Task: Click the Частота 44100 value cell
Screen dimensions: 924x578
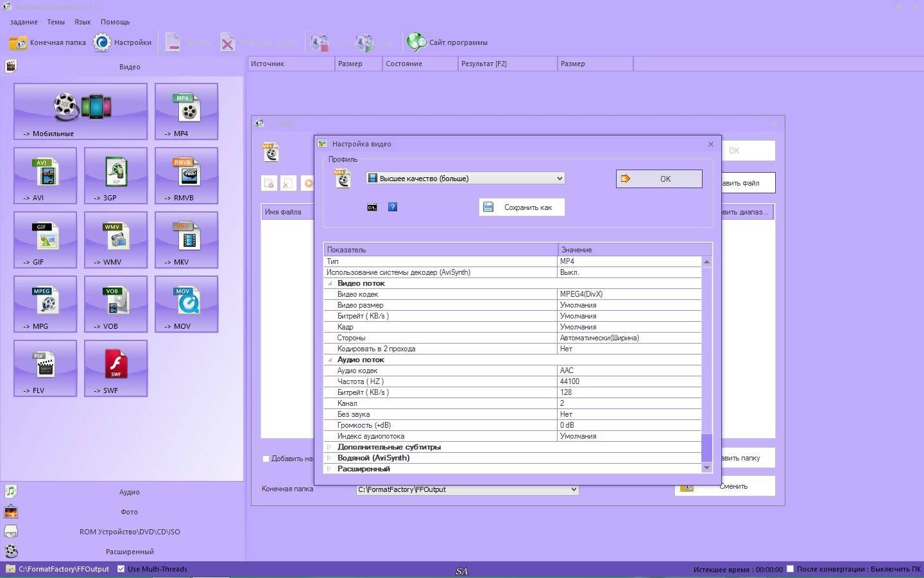Action: tap(629, 381)
